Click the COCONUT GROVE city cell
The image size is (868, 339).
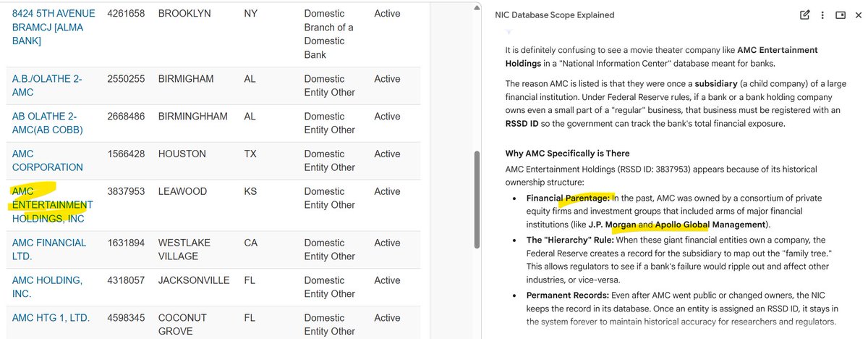(182, 325)
